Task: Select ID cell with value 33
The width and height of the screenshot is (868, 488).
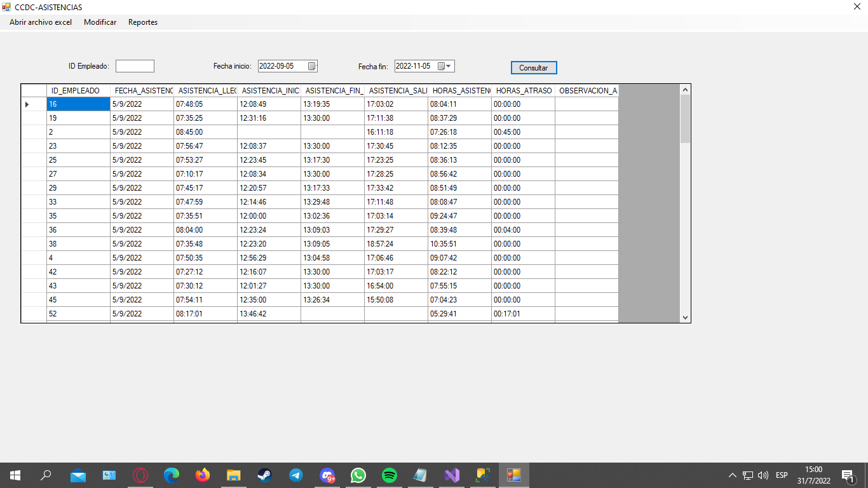Action: pyautogui.click(x=78, y=202)
